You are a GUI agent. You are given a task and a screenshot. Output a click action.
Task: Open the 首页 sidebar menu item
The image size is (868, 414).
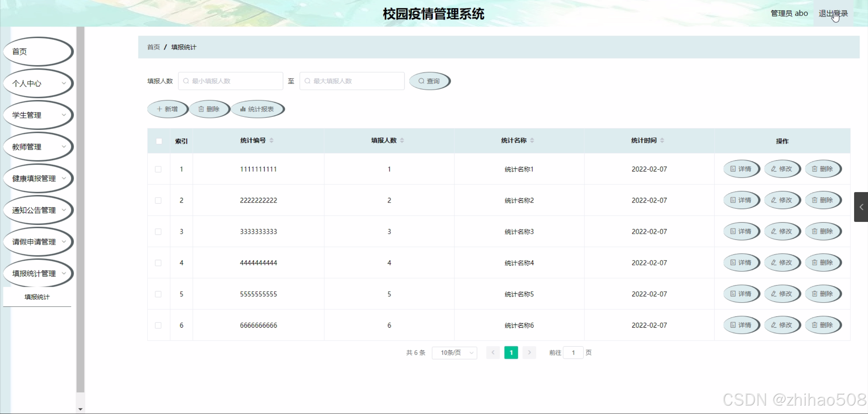[38, 51]
